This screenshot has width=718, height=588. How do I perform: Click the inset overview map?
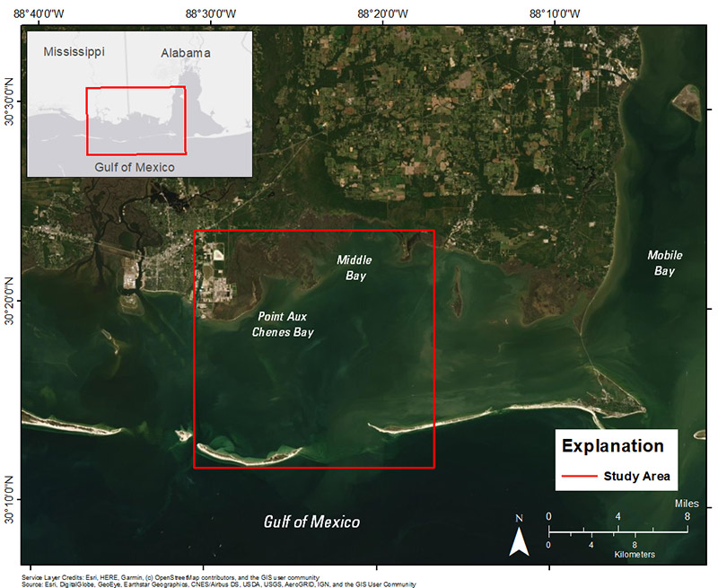coord(140,101)
